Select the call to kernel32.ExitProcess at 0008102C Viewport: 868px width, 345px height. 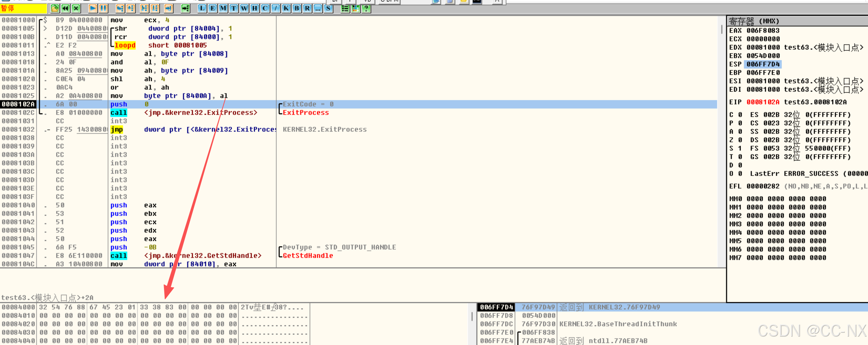[358, 113]
